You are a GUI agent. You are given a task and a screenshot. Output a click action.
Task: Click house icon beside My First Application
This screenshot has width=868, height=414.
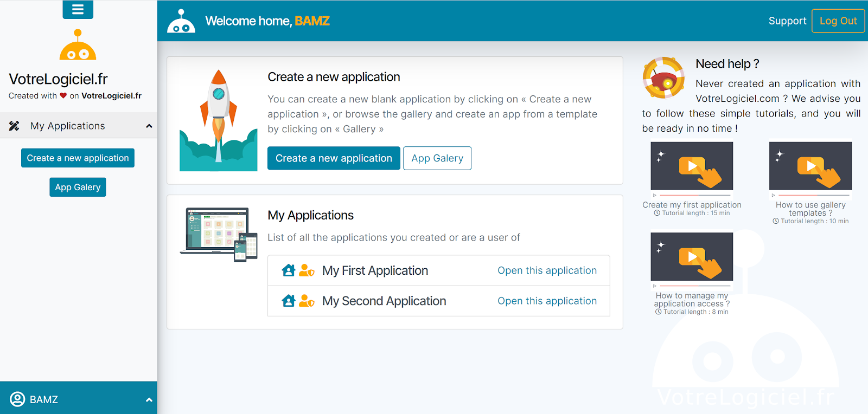pos(289,270)
